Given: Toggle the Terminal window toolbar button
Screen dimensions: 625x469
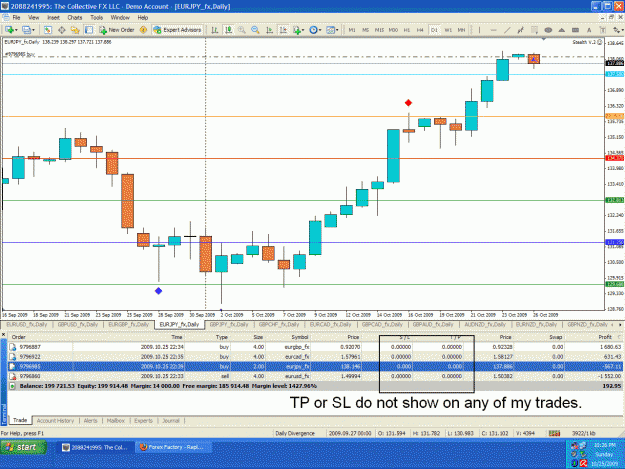Looking at the screenshot, I should point(89,30).
